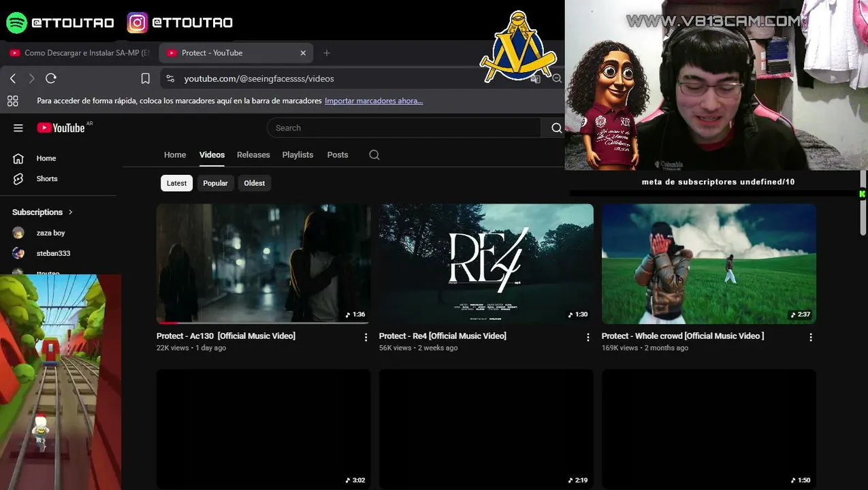Click the Instagram icon in overlay
This screenshot has width=868, height=490.
click(x=138, y=22)
